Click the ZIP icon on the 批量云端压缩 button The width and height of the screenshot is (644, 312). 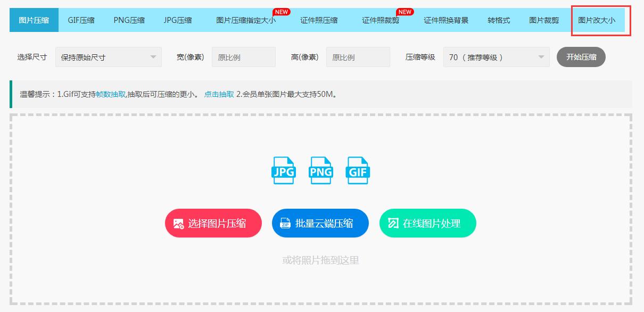[x=284, y=223]
